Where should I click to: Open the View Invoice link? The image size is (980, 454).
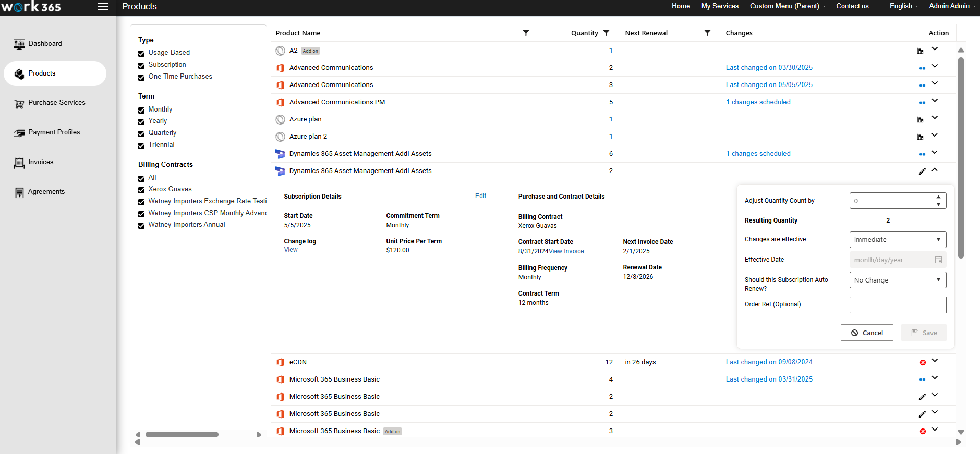pos(566,251)
